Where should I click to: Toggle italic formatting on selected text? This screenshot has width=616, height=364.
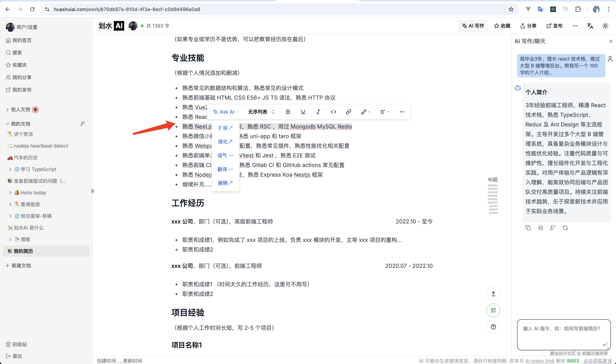pyautogui.click(x=318, y=112)
